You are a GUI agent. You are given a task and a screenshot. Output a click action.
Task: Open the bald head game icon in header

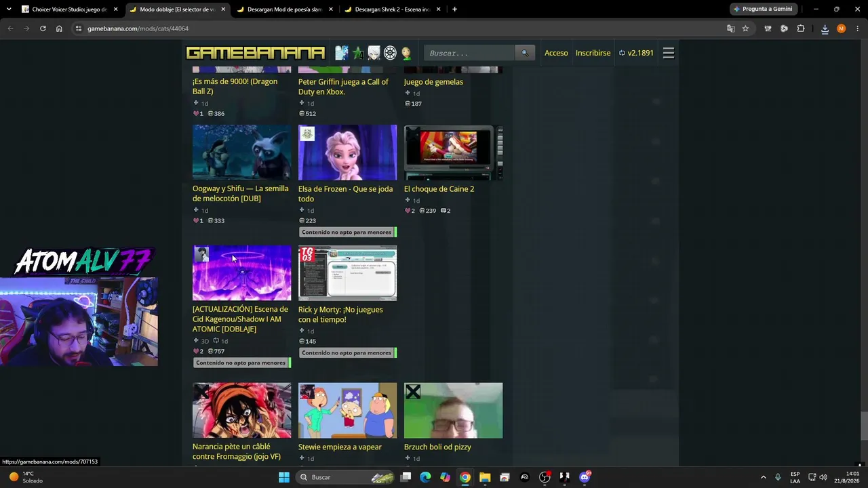(406, 53)
